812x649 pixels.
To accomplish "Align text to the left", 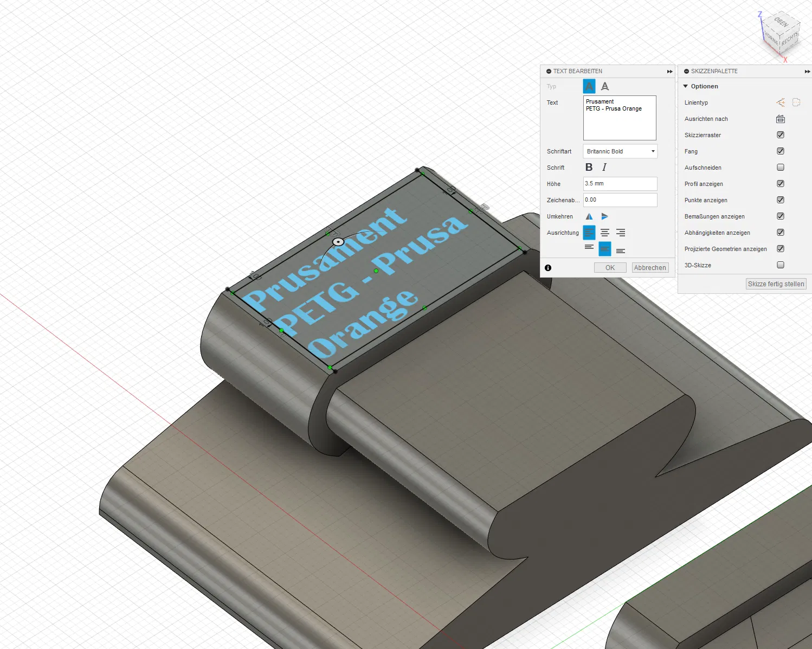I will (x=589, y=233).
